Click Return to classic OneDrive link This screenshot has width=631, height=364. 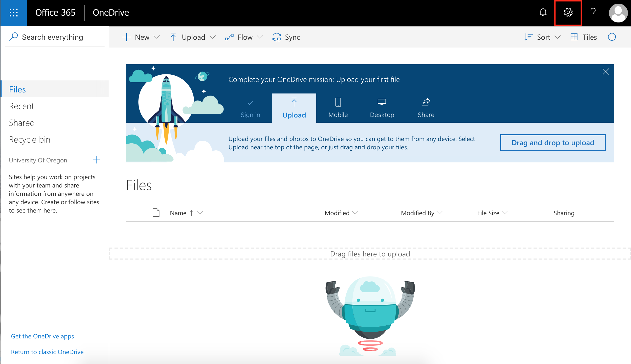(x=47, y=352)
